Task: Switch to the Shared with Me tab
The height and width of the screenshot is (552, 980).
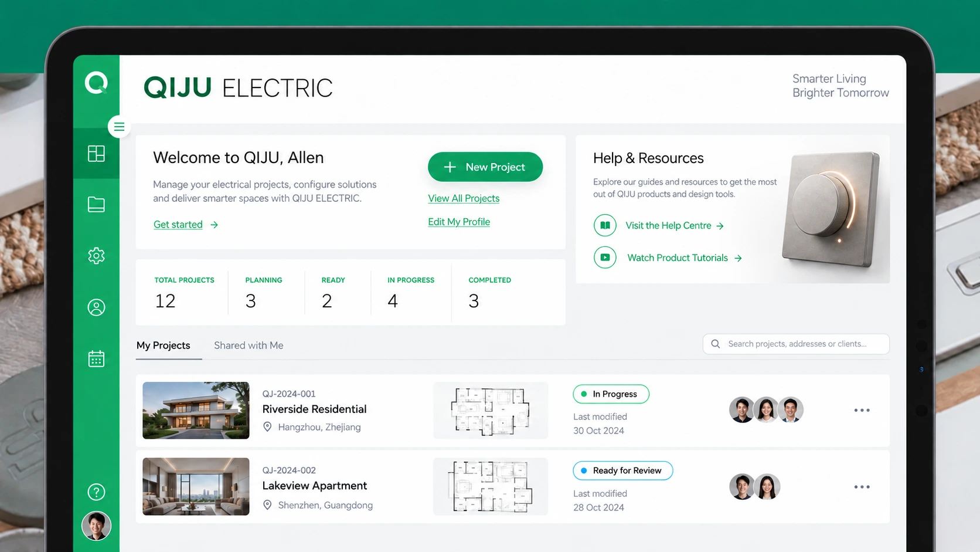Action: coord(249,346)
